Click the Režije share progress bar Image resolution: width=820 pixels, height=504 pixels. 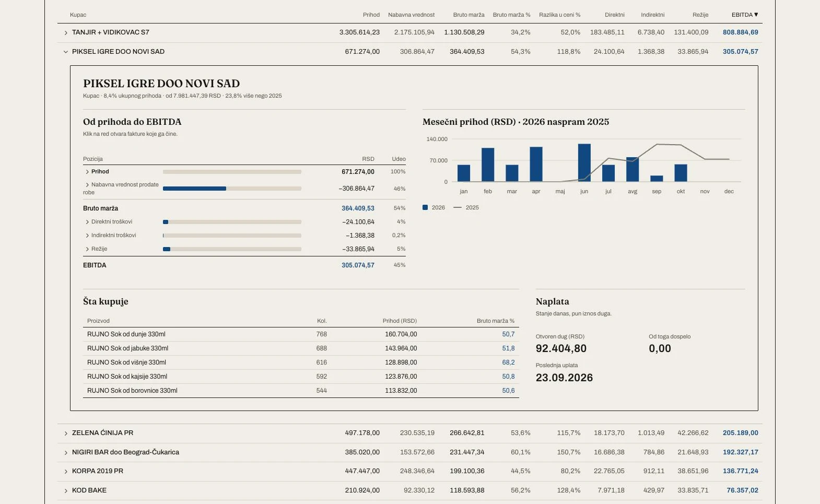coord(232,249)
